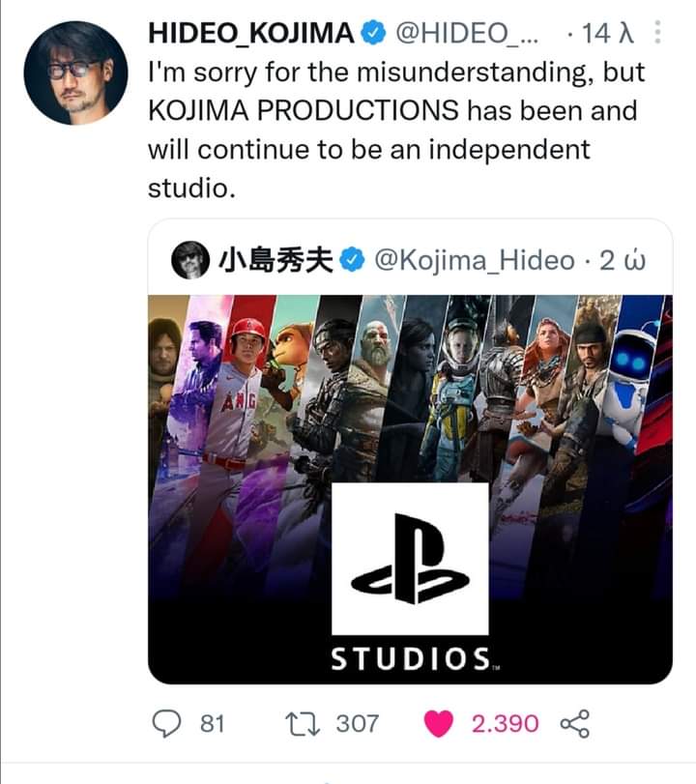Click the 81 replies count
Viewport: 696px width, 784px height.
[x=212, y=723]
